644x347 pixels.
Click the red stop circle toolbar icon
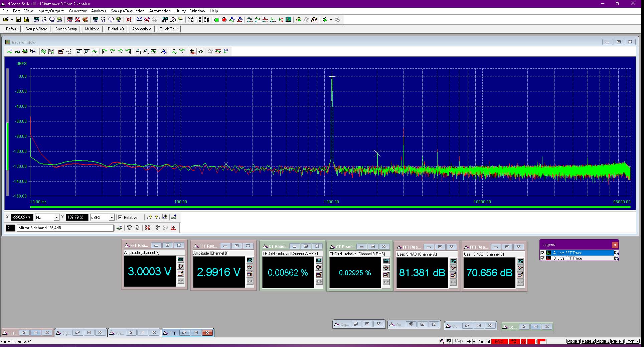(224, 20)
